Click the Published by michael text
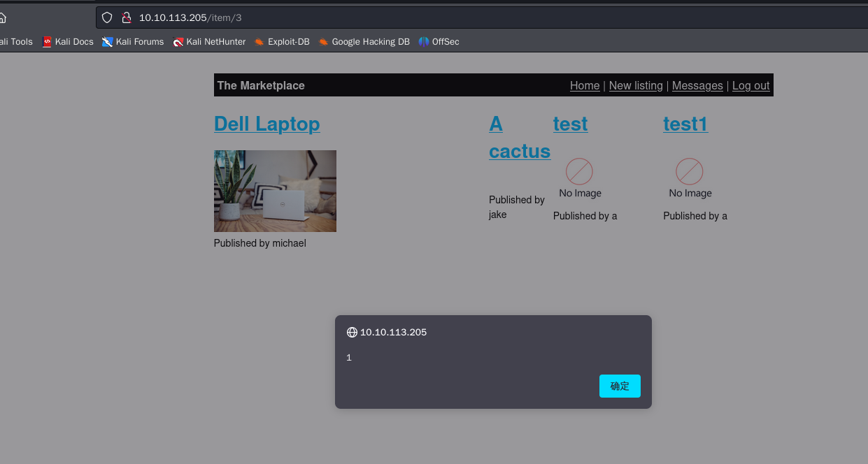This screenshot has width=868, height=464. pyautogui.click(x=260, y=243)
